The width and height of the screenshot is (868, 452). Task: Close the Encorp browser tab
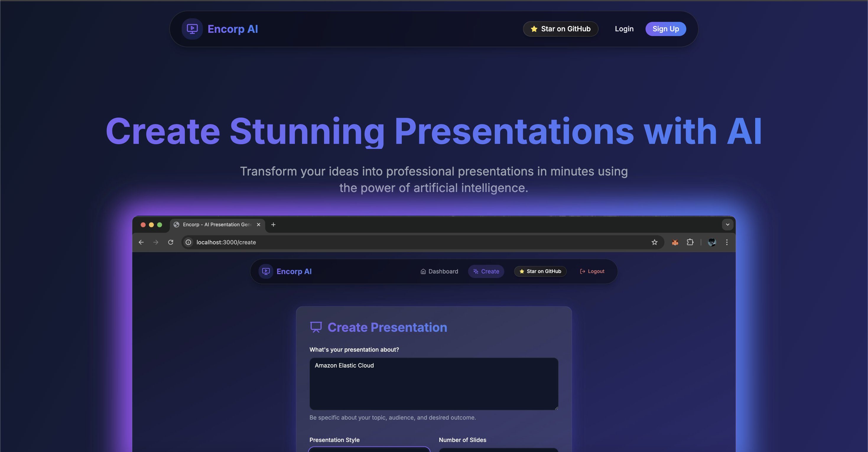[x=259, y=225]
